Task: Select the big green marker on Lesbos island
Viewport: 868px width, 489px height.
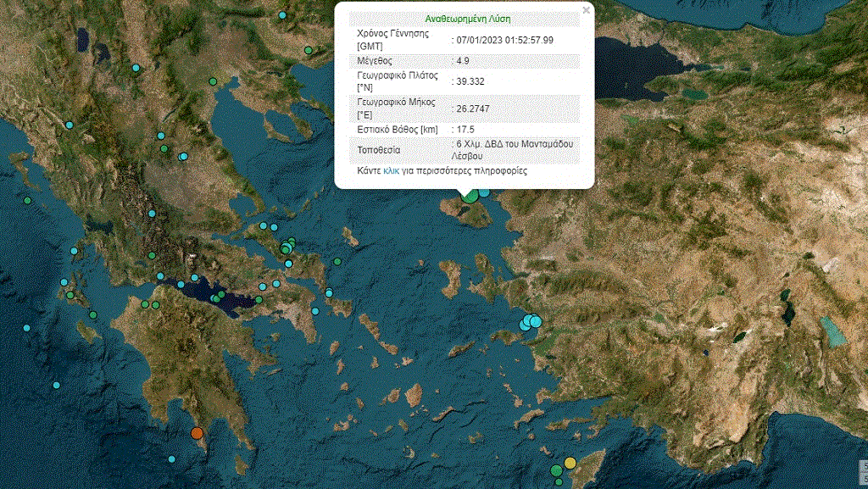Action: click(x=469, y=196)
